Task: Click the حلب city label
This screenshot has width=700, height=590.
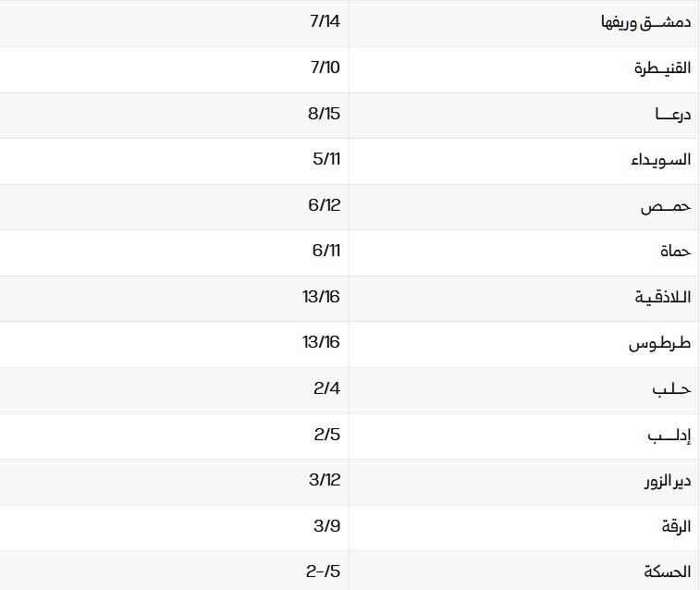Action: pyautogui.click(x=671, y=389)
